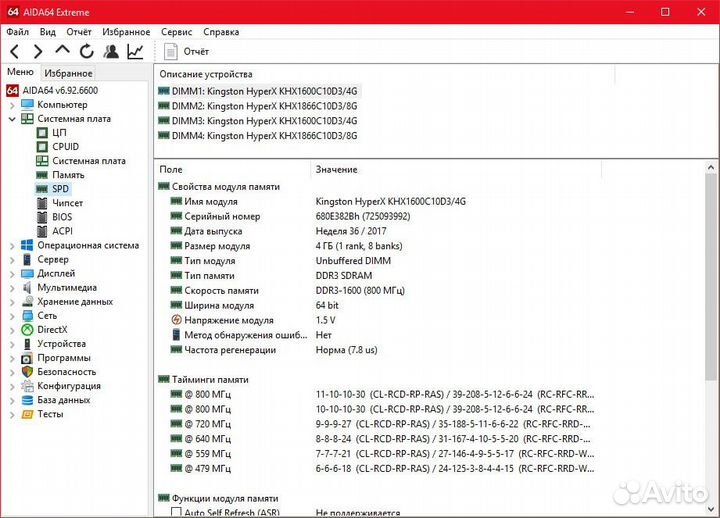Click the AIDA64 v6.92.6600 root icon
Image resolution: width=720 pixels, height=518 pixels.
(x=12, y=90)
